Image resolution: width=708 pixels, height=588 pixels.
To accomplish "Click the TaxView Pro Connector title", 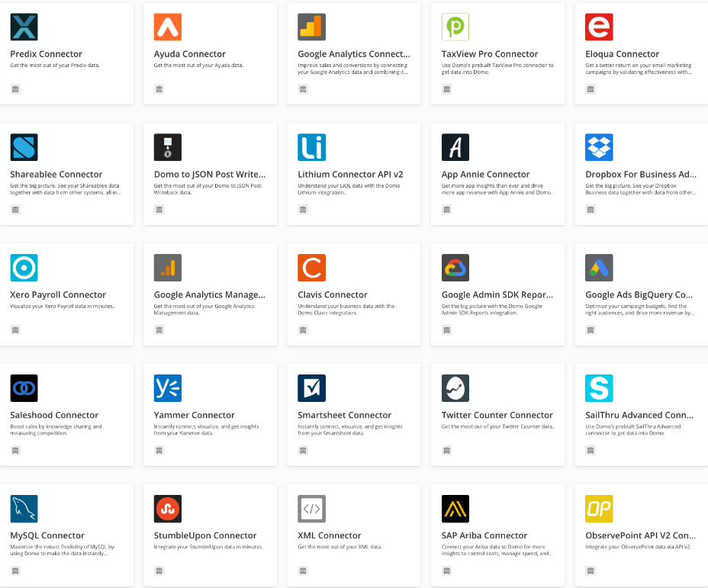I will point(489,54).
